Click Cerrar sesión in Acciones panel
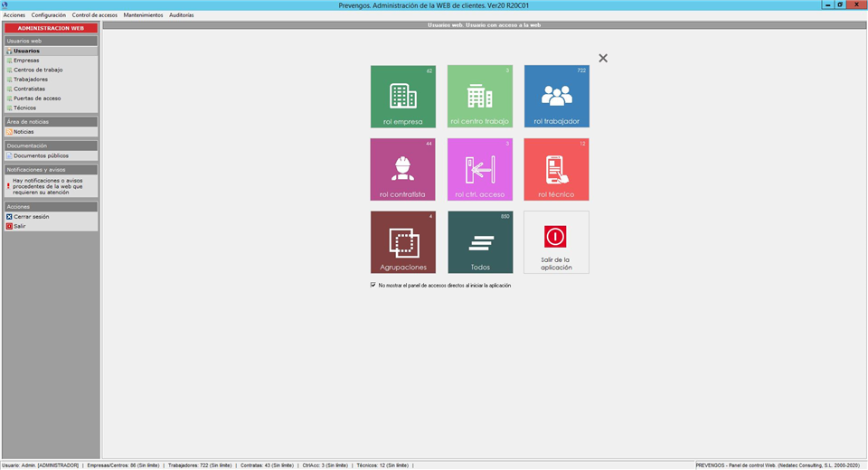The image size is (868, 470). [31, 217]
